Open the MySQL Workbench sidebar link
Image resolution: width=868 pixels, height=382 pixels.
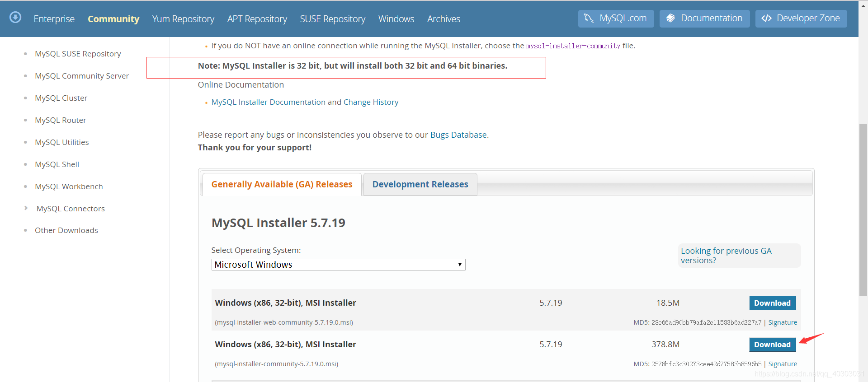click(x=69, y=186)
